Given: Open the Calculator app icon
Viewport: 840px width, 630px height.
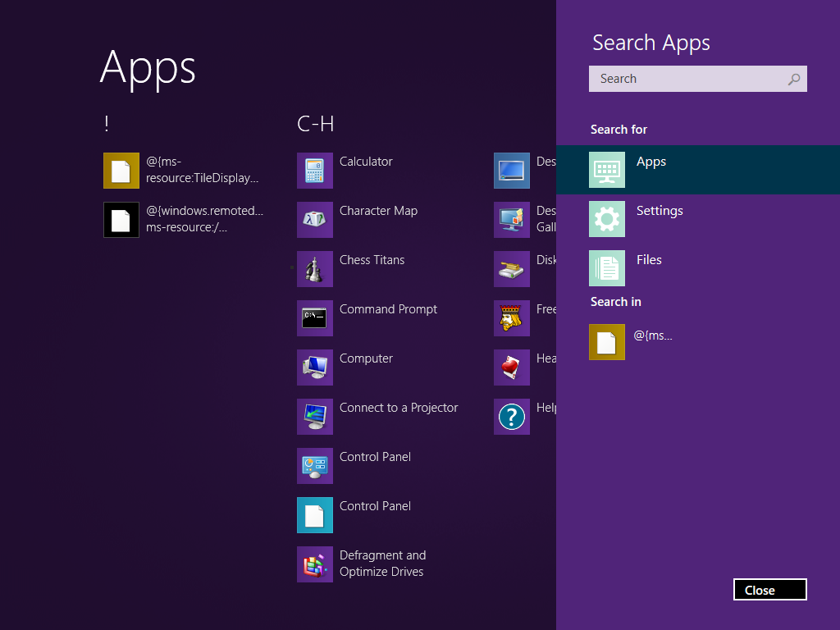Looking at the screenshot, I should pyautogui.click(x=314, y=171).
